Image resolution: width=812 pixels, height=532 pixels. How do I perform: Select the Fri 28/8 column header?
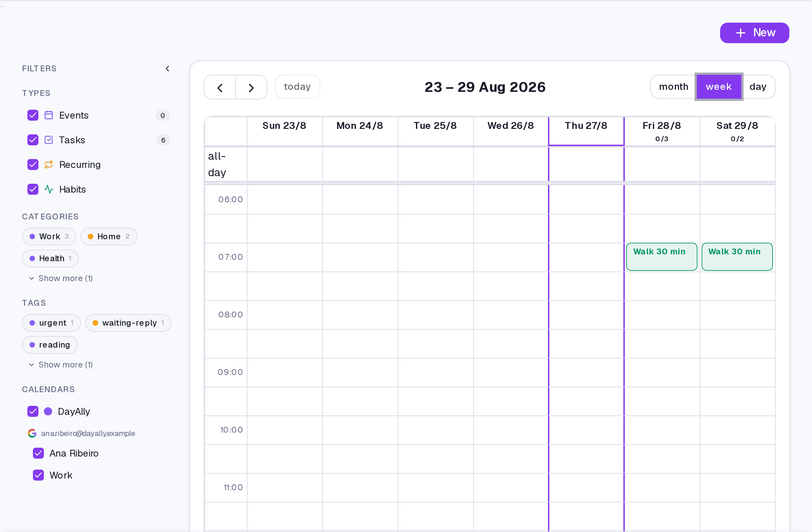pos(662,131)
